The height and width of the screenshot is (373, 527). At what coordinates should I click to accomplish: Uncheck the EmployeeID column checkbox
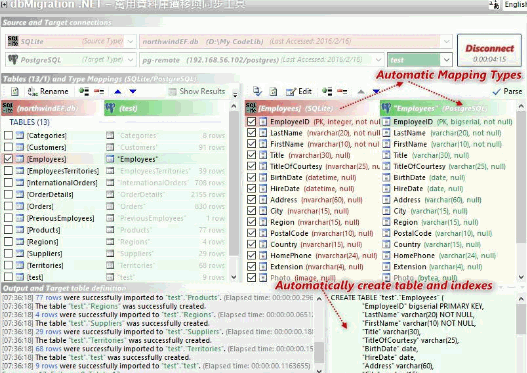[x=251, y=122]
